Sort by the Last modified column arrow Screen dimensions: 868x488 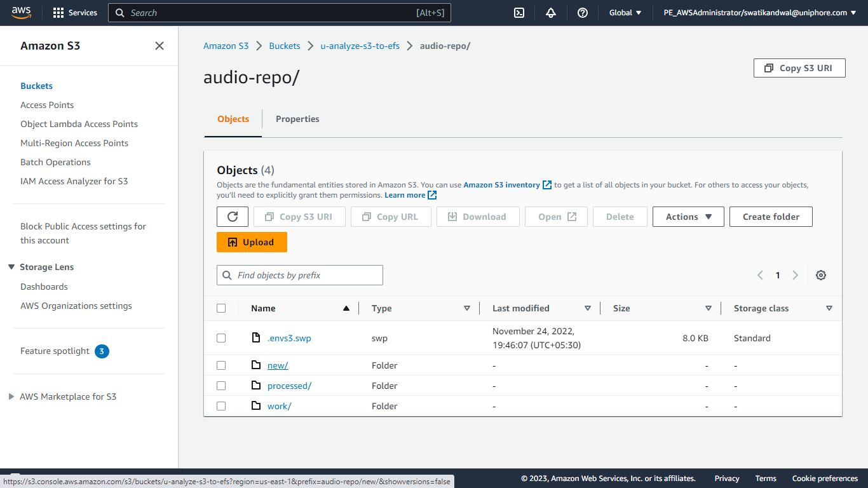tap(588, 308)
